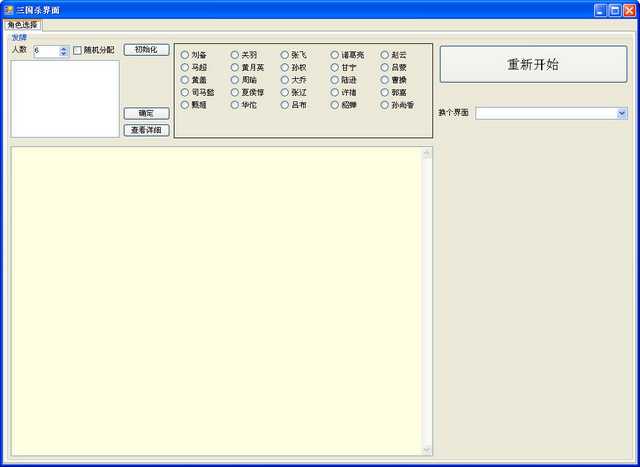
Task: Decrease the 人数 value with down arrow
Action: click(x=64, y=54)
